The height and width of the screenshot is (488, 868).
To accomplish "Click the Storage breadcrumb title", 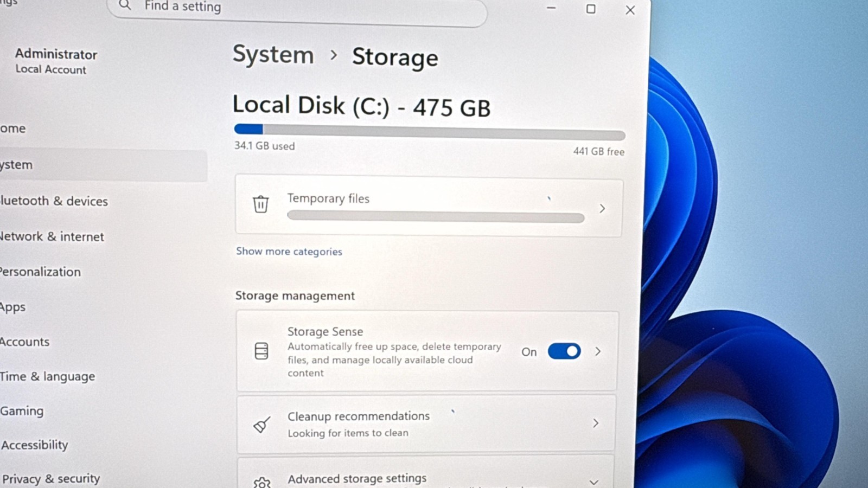I will 395,58.
